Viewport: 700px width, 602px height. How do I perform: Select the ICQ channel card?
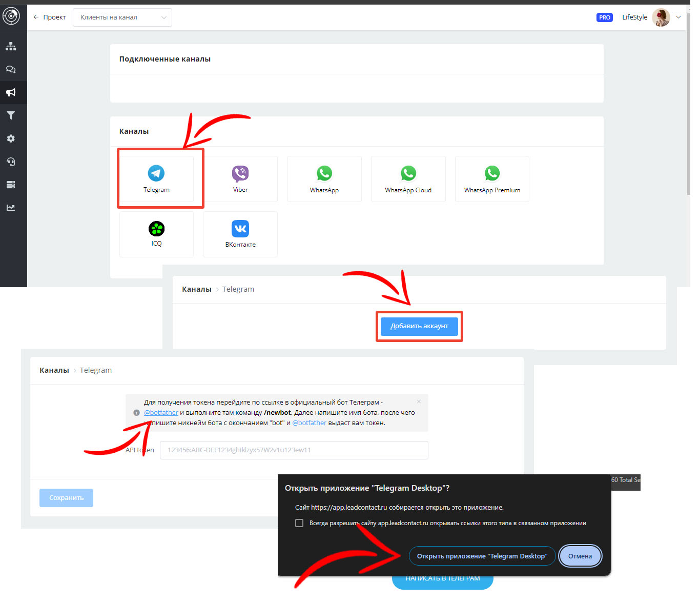(156, 234)
